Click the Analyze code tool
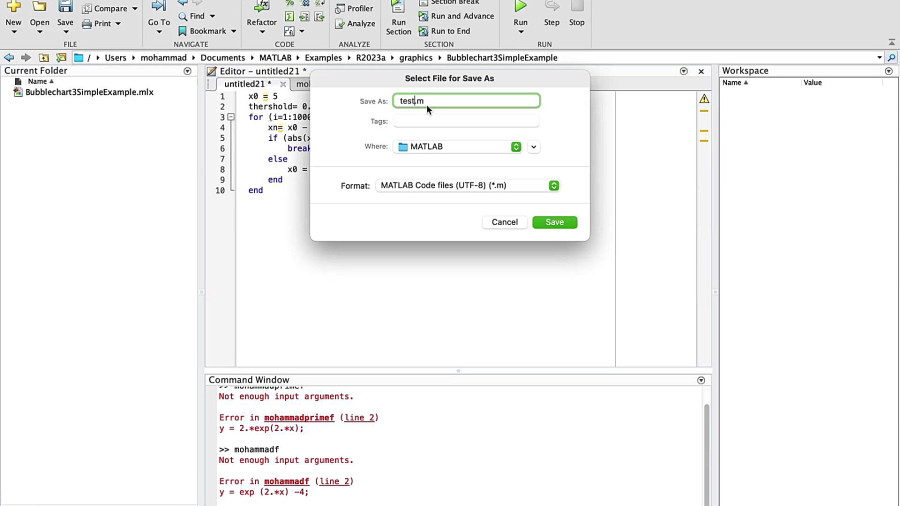The height and width of the screenshot is (506, 900). point(355,24)
